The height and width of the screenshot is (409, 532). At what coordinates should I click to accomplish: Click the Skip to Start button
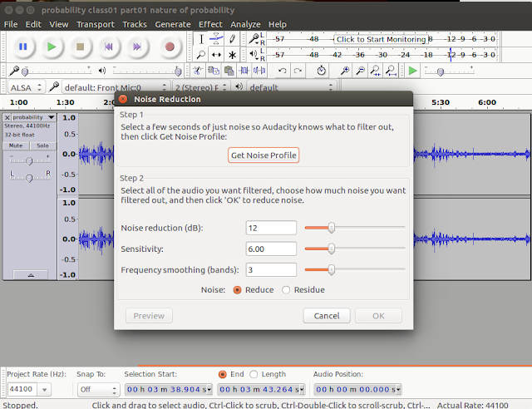coord(109,47)
